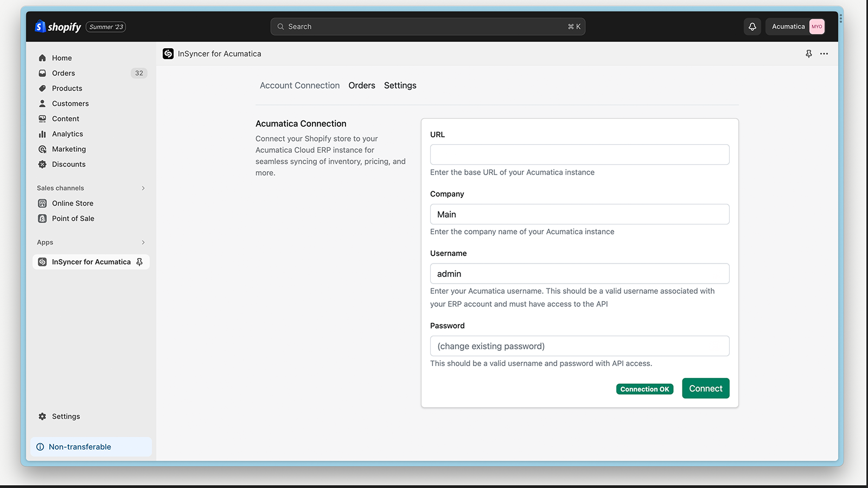Open Online Store sales channel
The height and width of the screenshot is (488, 868).
point(73,203)
